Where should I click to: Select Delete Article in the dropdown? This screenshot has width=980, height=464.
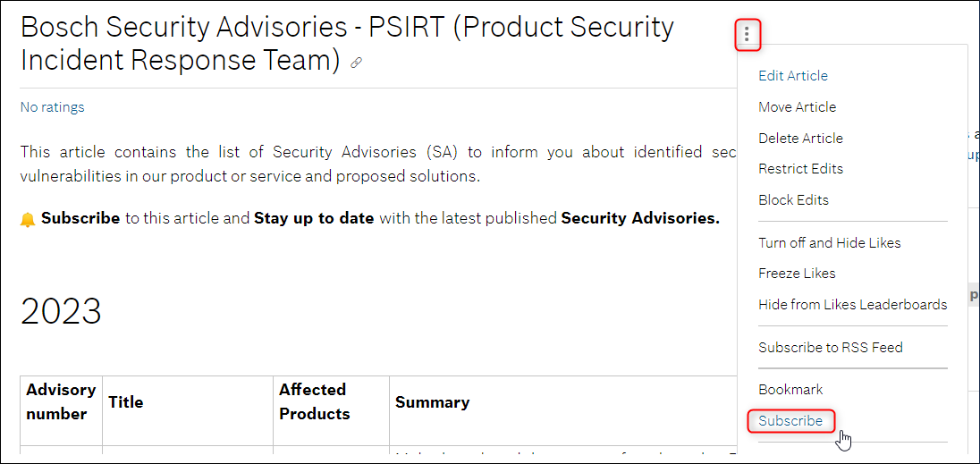pos(800,138)
